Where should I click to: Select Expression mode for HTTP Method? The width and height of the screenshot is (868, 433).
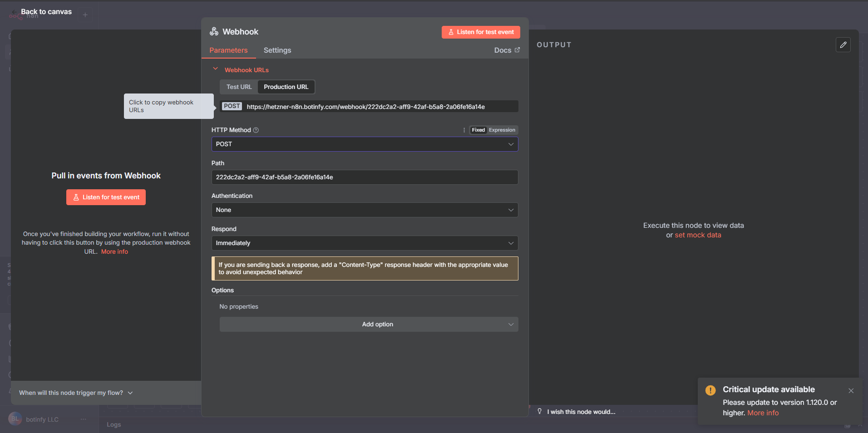(x=502, y=130)
